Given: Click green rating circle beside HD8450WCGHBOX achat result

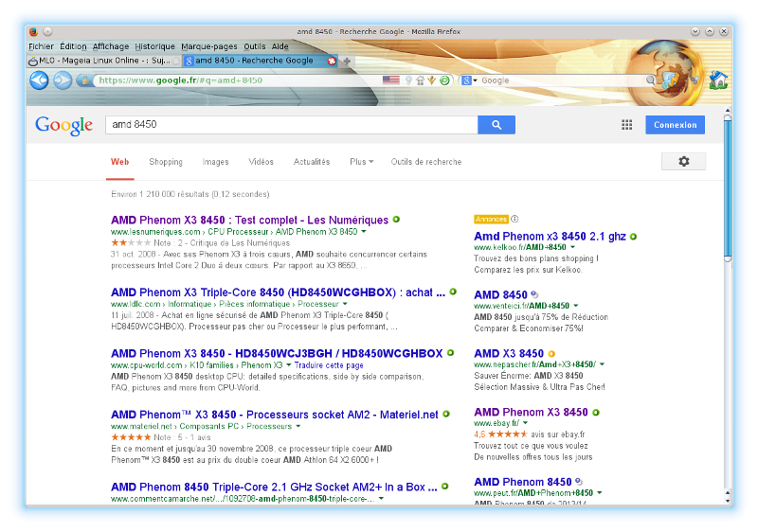Looking at the screenshot, I should point(453,292).
